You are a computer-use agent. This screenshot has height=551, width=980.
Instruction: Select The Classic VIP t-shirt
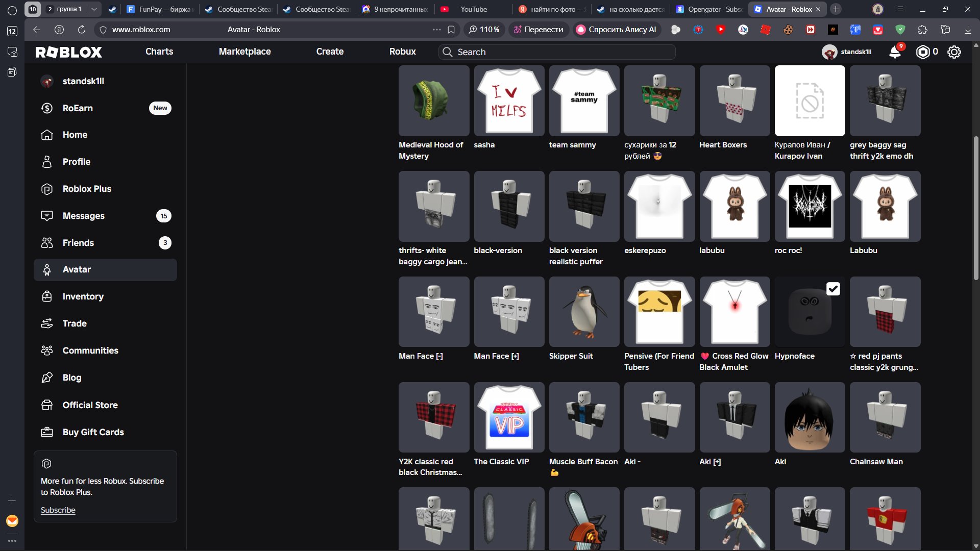[509, 417]
